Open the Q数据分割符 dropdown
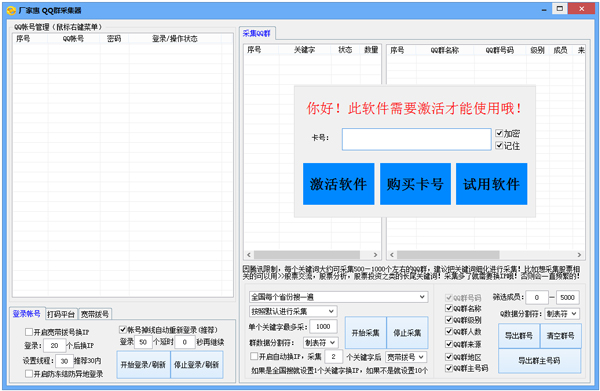This screenshot has width=600, height=391. [562, 314]
